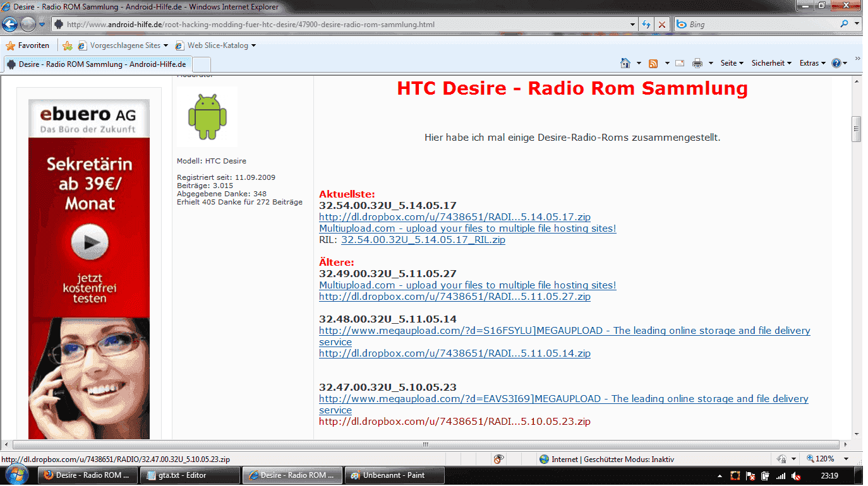Click the Print icon
The width and height of the screenshot is (868, 486).
click(697, 63)
